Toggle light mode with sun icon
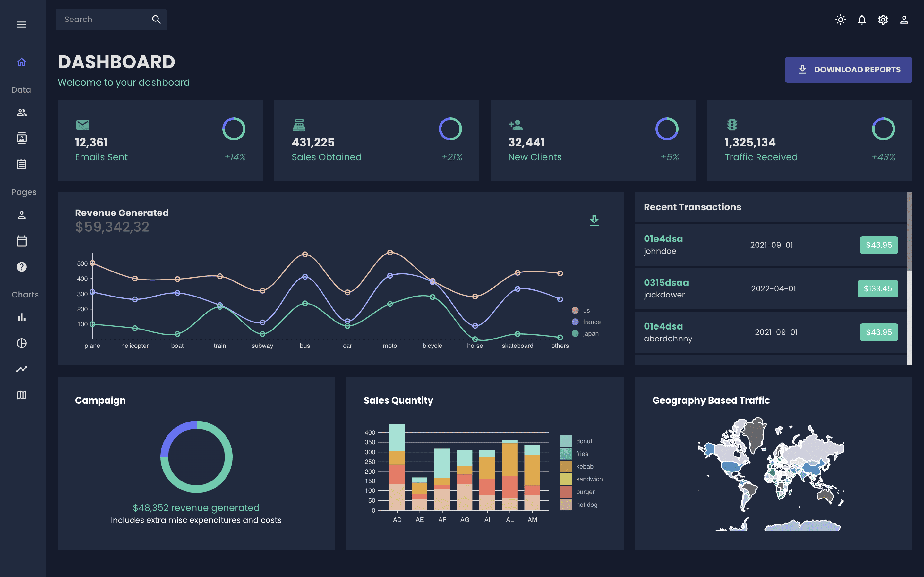This screenshot has width=924, height=577. 840,20
